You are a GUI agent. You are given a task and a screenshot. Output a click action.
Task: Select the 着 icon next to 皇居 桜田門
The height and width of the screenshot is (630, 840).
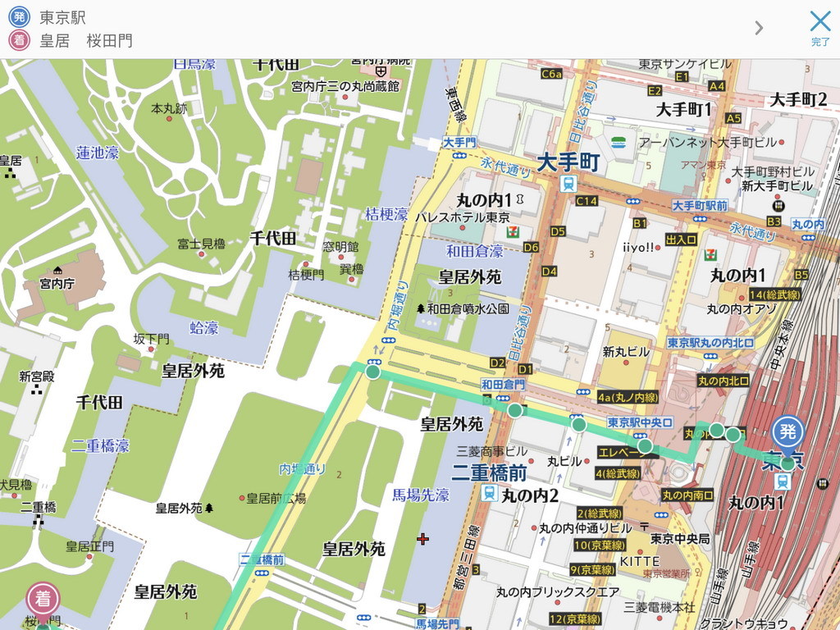[20, 40]
